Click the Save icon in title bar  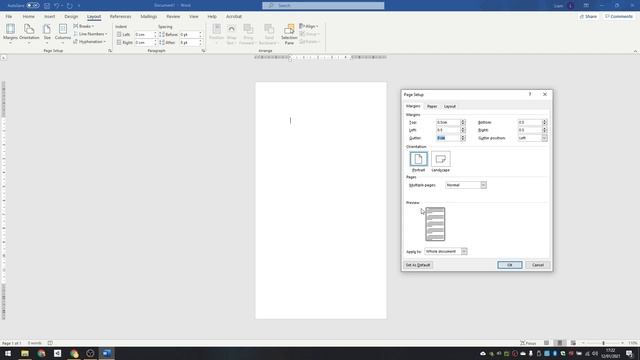coord(47,5)
